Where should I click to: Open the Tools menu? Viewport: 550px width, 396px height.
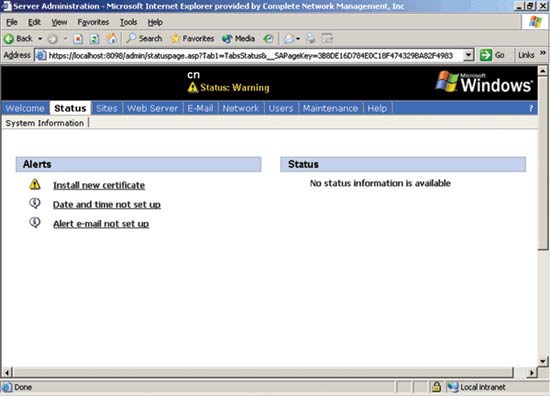click(x=128, y=22)
